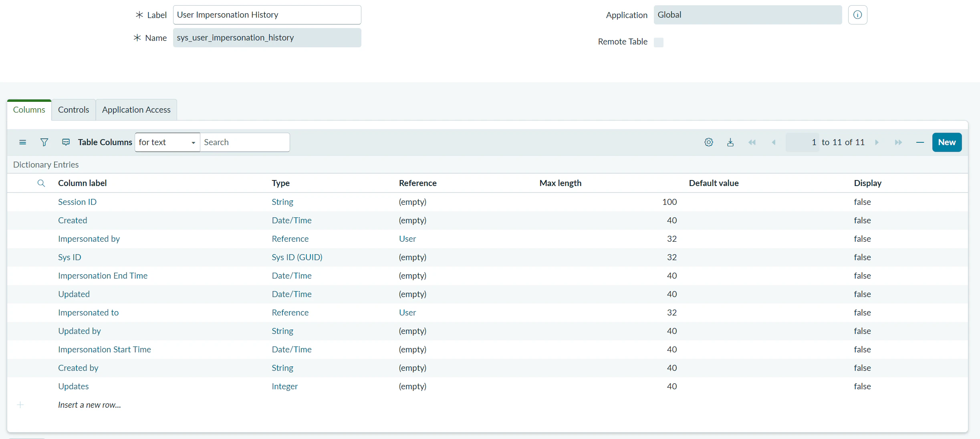This screenshot has width=980, height=439.
Task: Open the Created by column record
Action: 78,368
